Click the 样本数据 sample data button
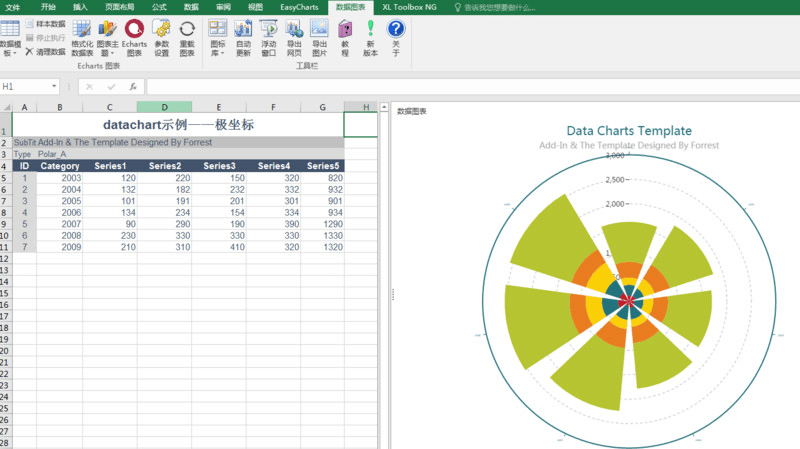800x449 pixels. click(45, 24)
